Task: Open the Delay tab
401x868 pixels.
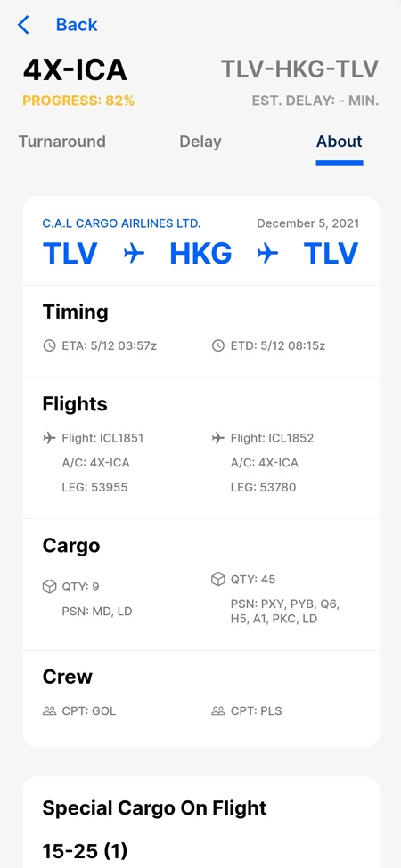Action: point(200,142)
